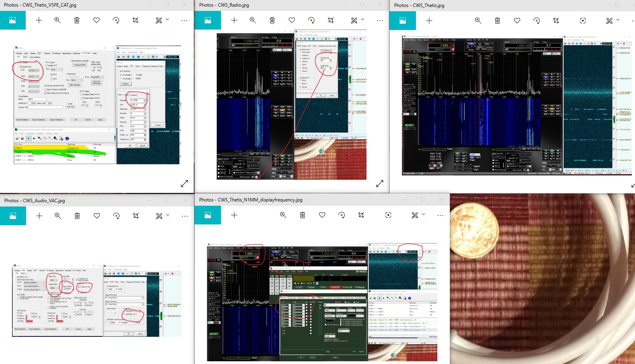The image size is (635, 364).
Task: Open Zoom tool in CWS_Thetis_VSPE_CAT window
Action: [x=58, y=20]
